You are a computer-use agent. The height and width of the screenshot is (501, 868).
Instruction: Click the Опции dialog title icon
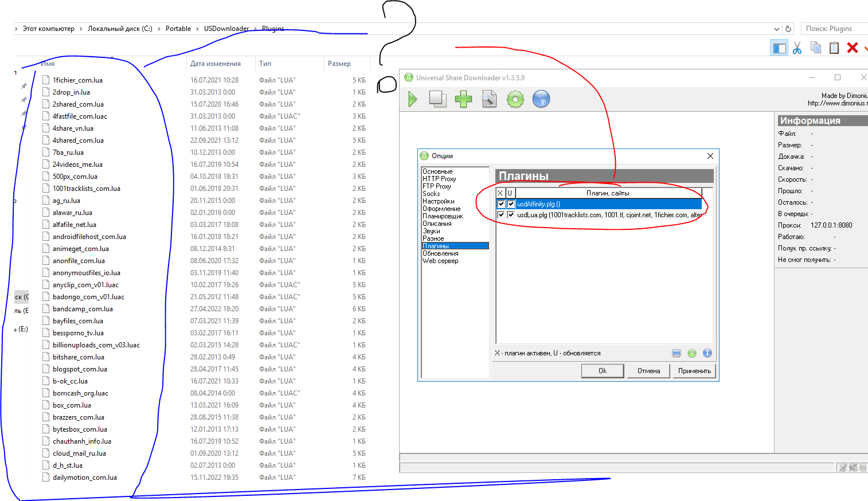[x=424, y=156]
